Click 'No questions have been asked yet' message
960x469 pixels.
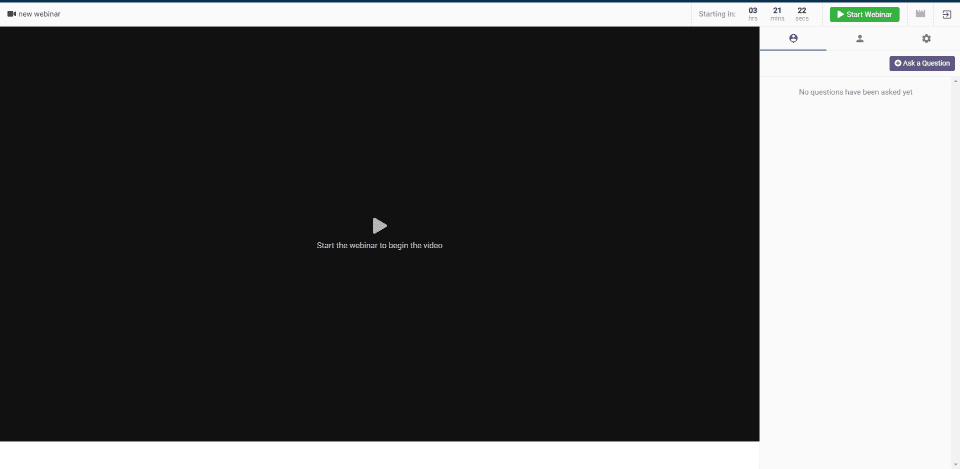tap(855, 92)
